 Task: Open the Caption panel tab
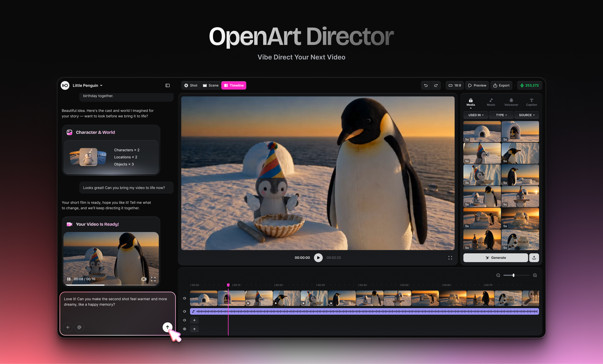tap(532, 102)
